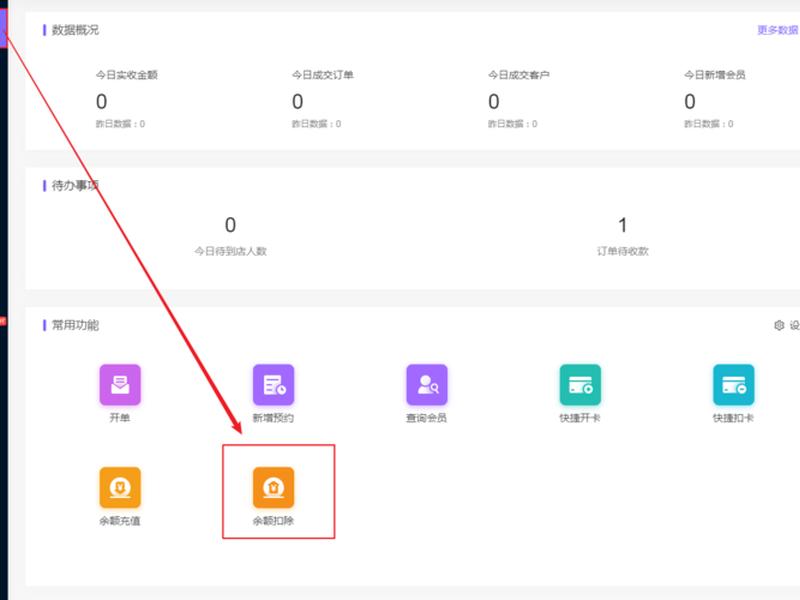Select the 数据概况 section heading
Image resolution: width=800 pixels, height=600 pixels.
pos(75,30)
